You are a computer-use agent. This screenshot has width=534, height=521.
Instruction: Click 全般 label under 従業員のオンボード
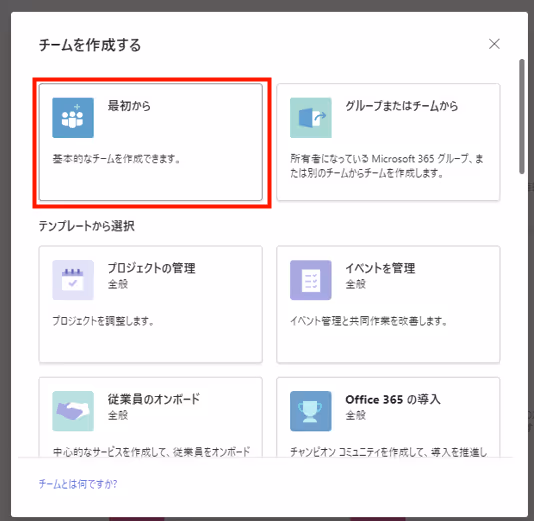(118, 415)
